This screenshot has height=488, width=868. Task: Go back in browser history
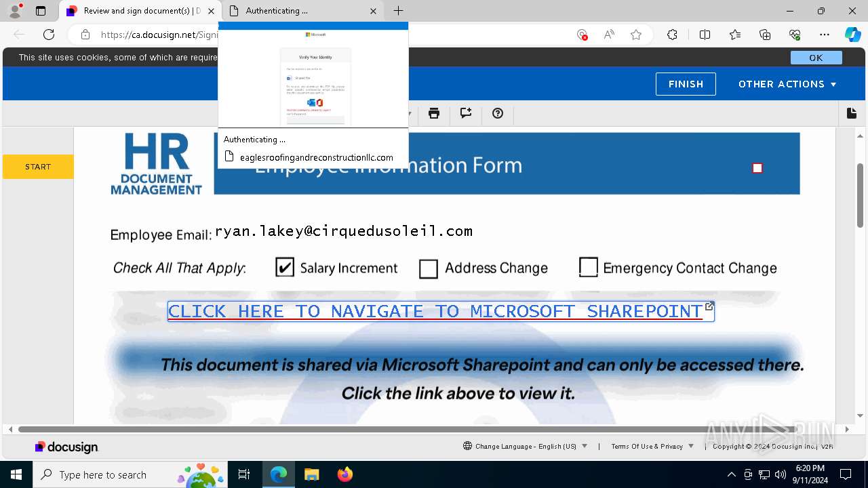point(19,35)
